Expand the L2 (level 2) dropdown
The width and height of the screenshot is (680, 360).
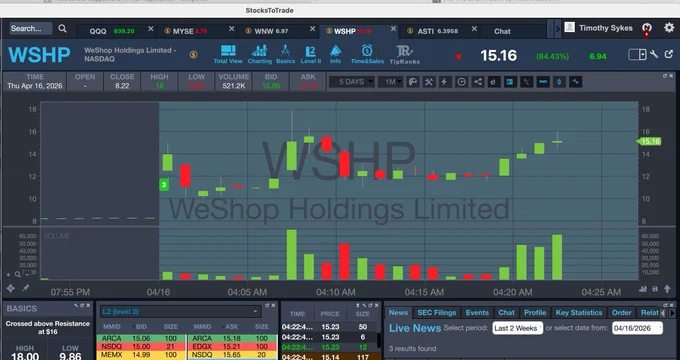pyautogui.click(x=180, y=311)
